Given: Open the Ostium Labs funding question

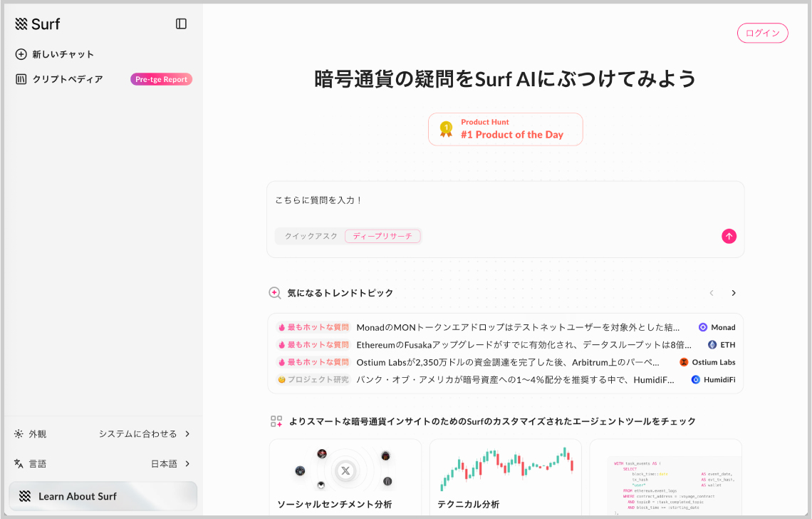Looking at the screenshot, I should coord(507,362).
